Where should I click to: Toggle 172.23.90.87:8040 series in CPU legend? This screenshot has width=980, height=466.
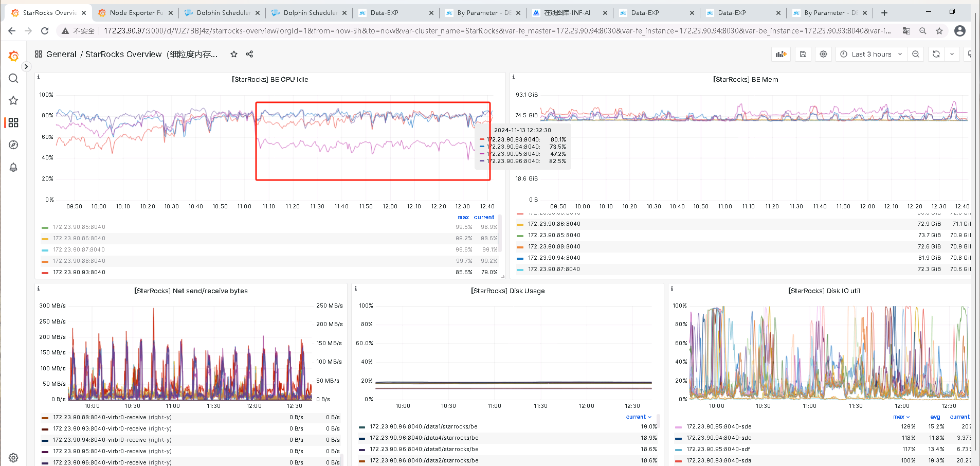79,249
